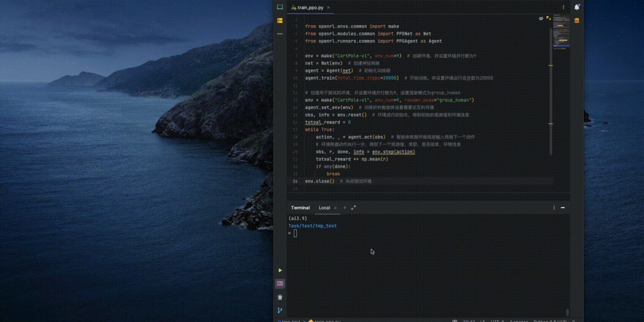Open the Database tool window icon
644x322 pixels.
(577, 21)
